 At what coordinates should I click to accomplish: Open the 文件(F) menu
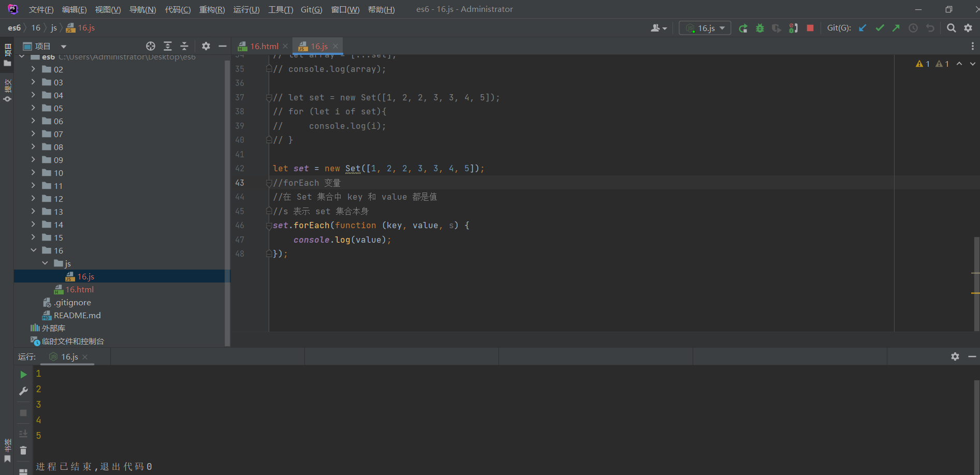coord(41,9)
